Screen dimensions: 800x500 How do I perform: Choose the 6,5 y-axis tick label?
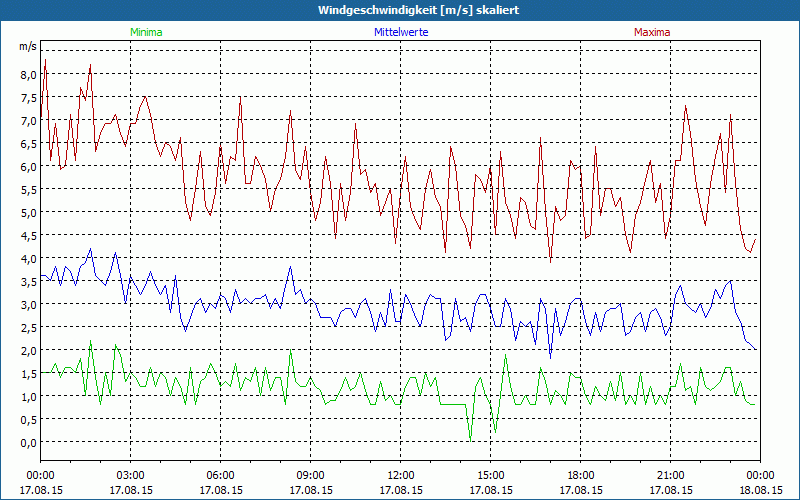point(27,143)
